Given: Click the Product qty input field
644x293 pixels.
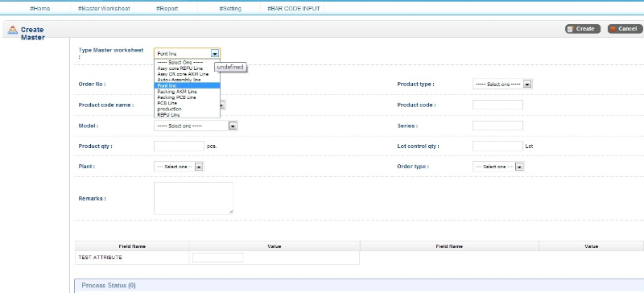Looking at the screenshot, I should pyautogui.click(x=179, y=146).
